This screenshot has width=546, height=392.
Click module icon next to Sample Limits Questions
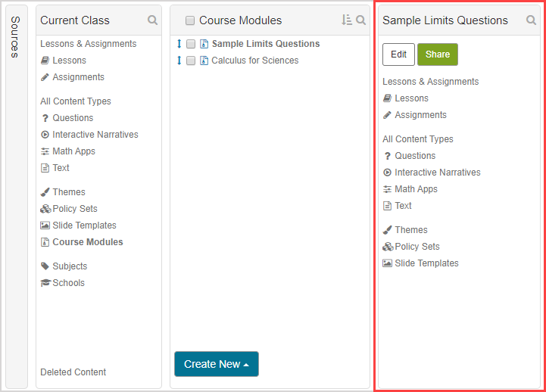click(204, 44)
